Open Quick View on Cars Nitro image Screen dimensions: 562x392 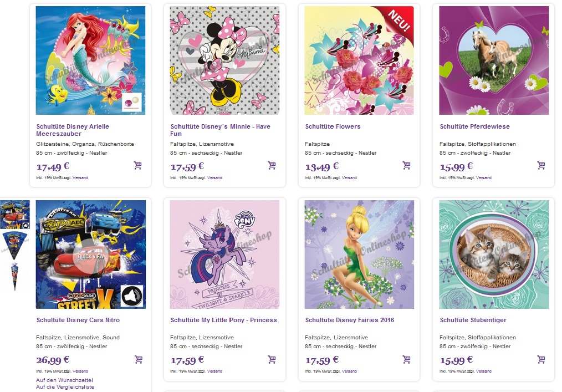(91, 256)
